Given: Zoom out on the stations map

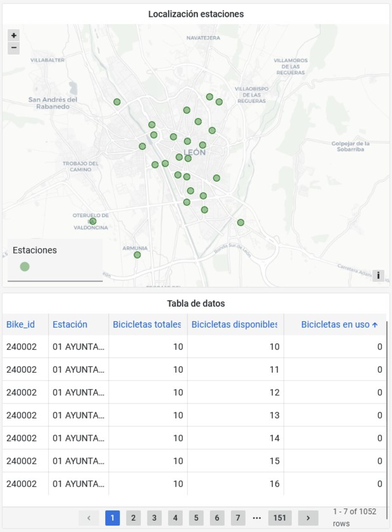Looking at the screenshot, I should coord(13,48).
